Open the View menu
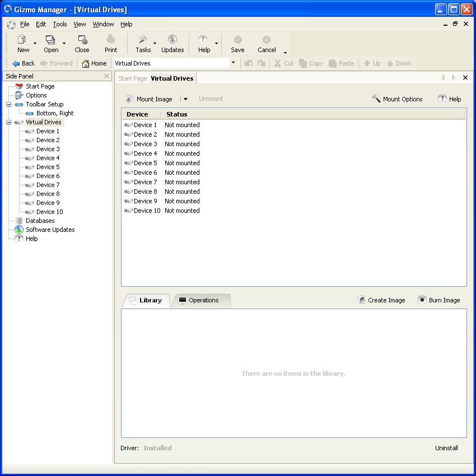476x476 pixels. (80, 24)
